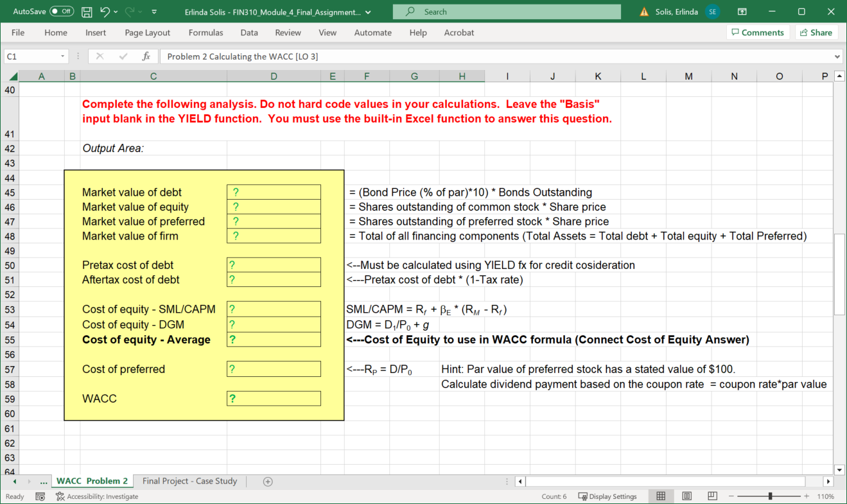Image resolution: width=847 pixels, height=504 pixels.
Task: Open the file name dropdown in title bar
Action: (368, 12)
